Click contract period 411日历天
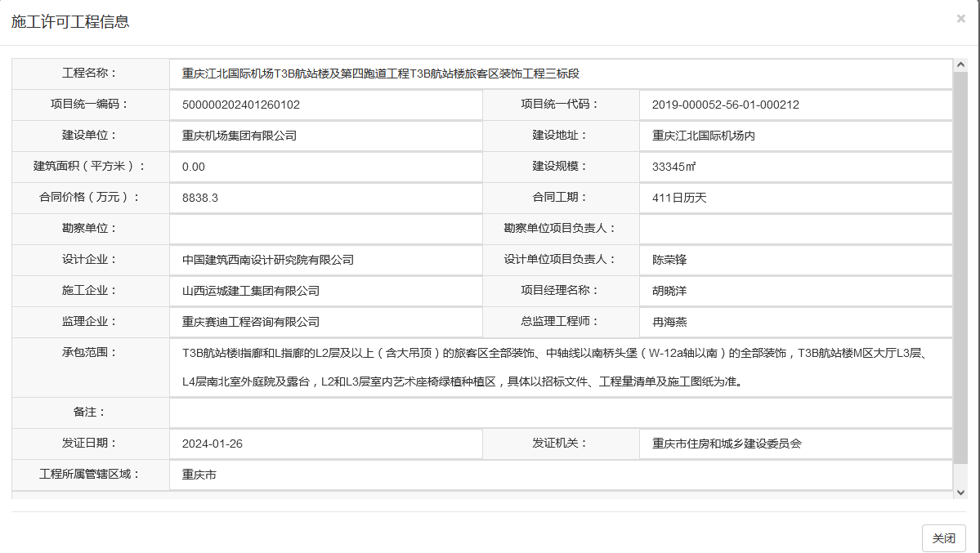Screen dimensions: 980x553 (x=679, y=198)
